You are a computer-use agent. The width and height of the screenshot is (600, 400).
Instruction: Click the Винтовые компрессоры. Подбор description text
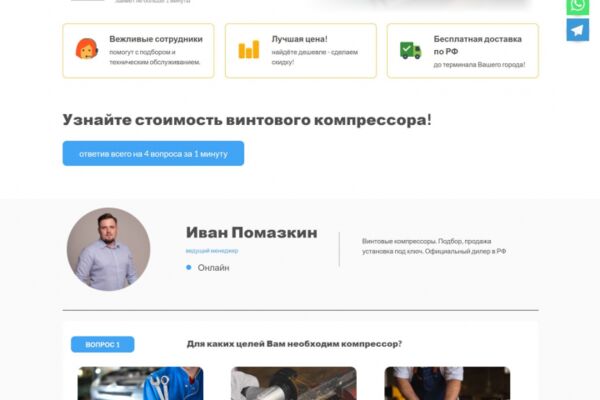434,246
